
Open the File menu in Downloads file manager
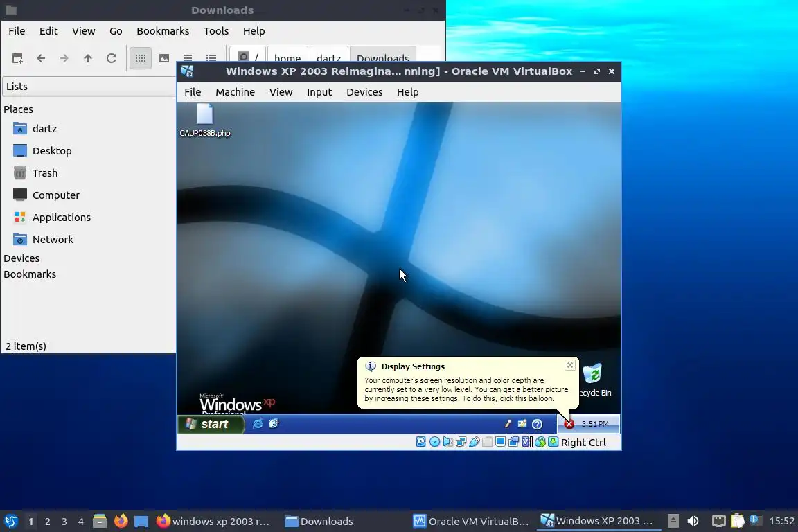tap(17, 31)
